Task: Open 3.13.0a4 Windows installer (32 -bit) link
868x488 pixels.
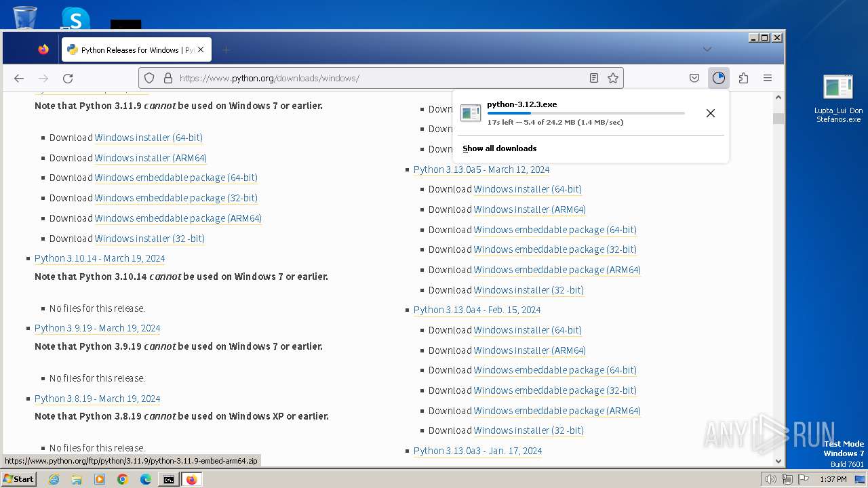Action: pos(529,430)
